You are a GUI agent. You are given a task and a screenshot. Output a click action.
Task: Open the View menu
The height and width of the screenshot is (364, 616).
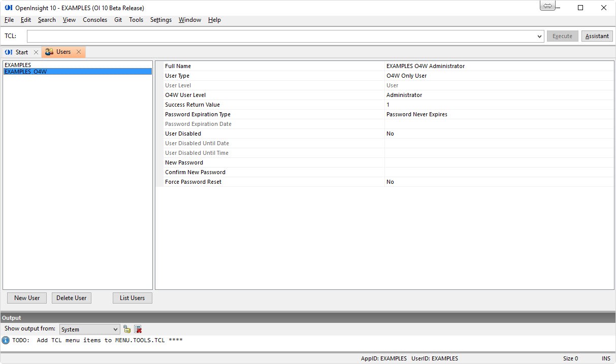coord(69,20)
